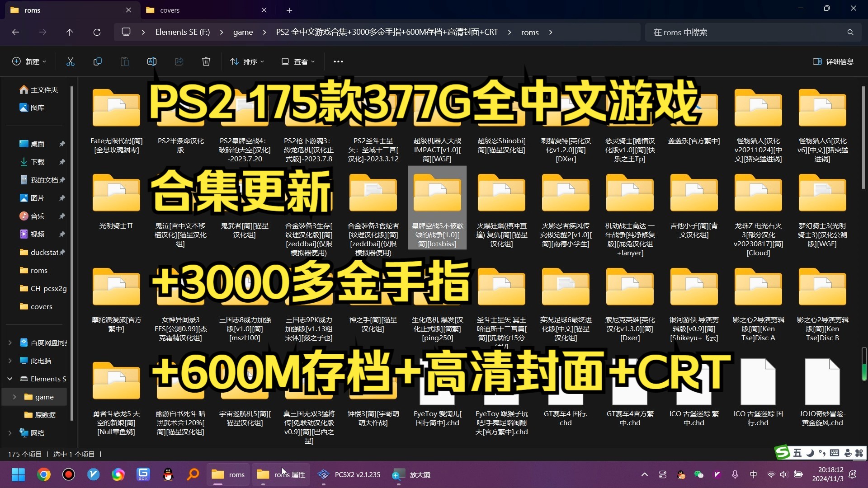Open the notification bell icon
868x488 pixels.
(x=853, y=474)
